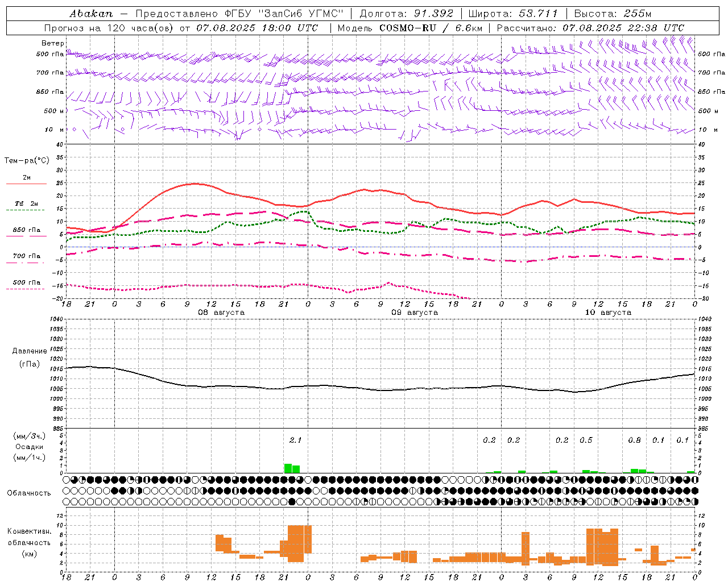The width and height of the screenshot is (728, 582).
Task: Click the "1040" top pressure axis value on the left
Action: [x=56, y=319]
